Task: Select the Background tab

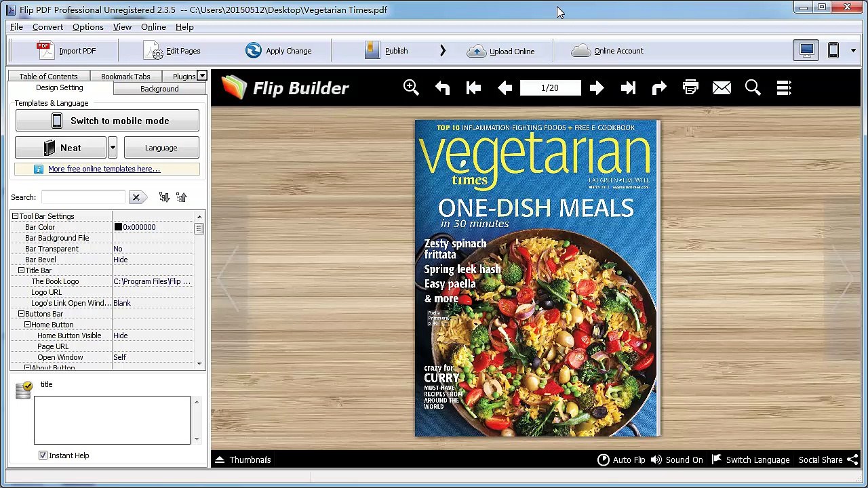Action: (x=159, y=89)
